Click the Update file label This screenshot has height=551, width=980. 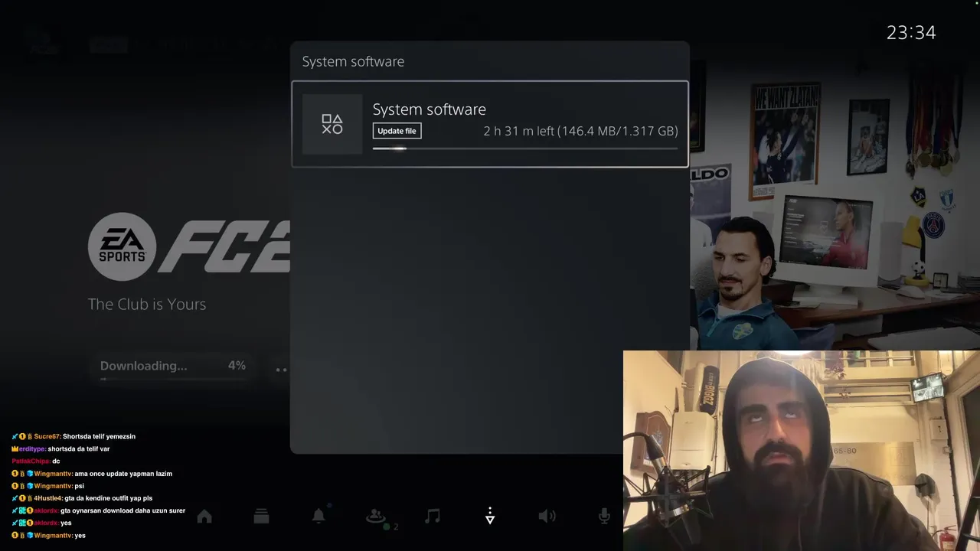(x=397, y=131)
